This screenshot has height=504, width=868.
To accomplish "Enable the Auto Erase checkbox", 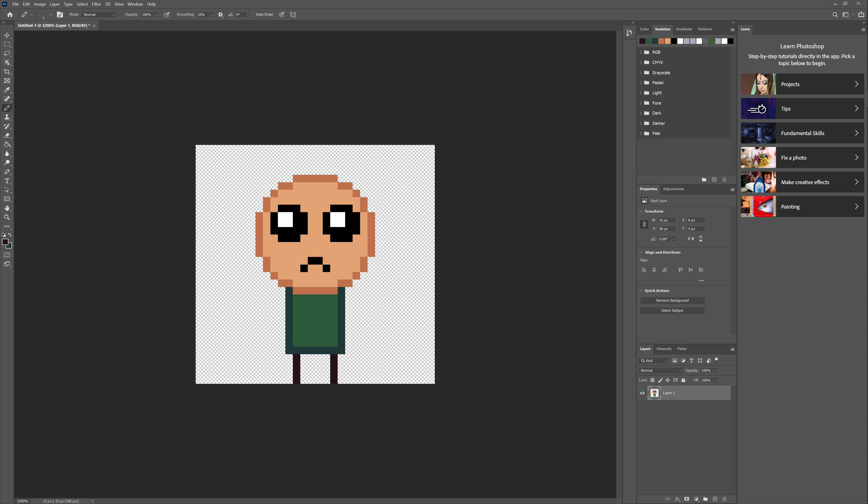I will [x=253, y=14].
